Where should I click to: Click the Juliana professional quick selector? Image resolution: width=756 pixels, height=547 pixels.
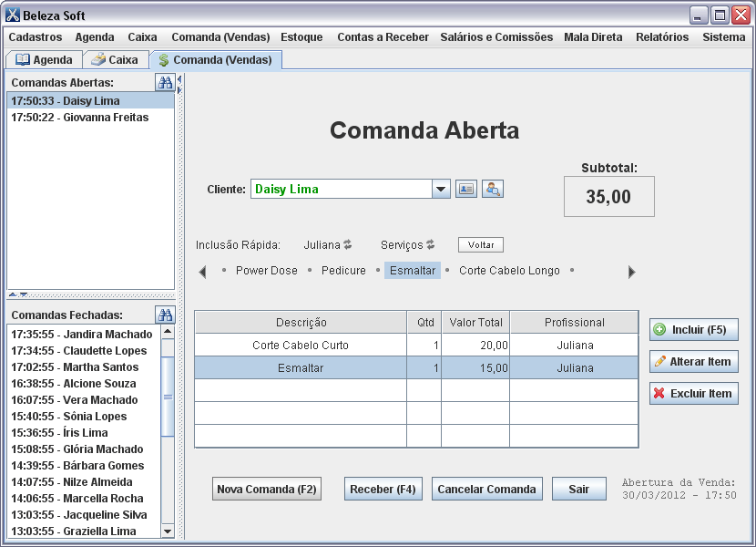coord(322,244)
